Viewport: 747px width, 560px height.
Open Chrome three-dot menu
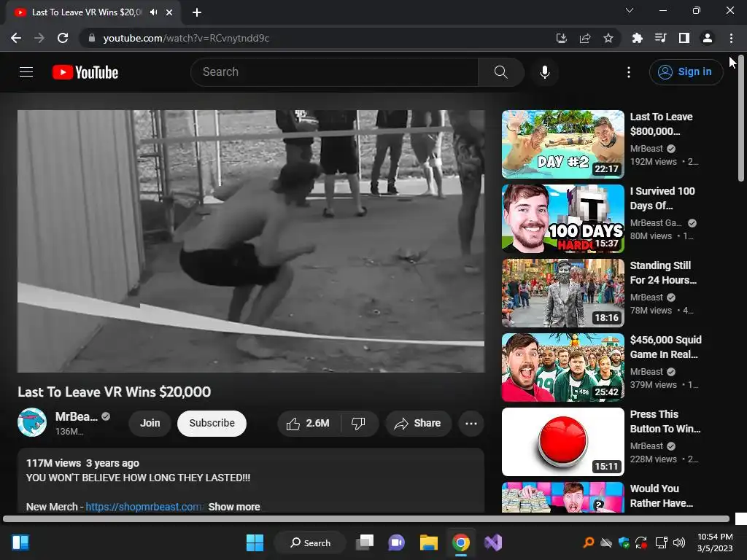[x=731, y=38]
